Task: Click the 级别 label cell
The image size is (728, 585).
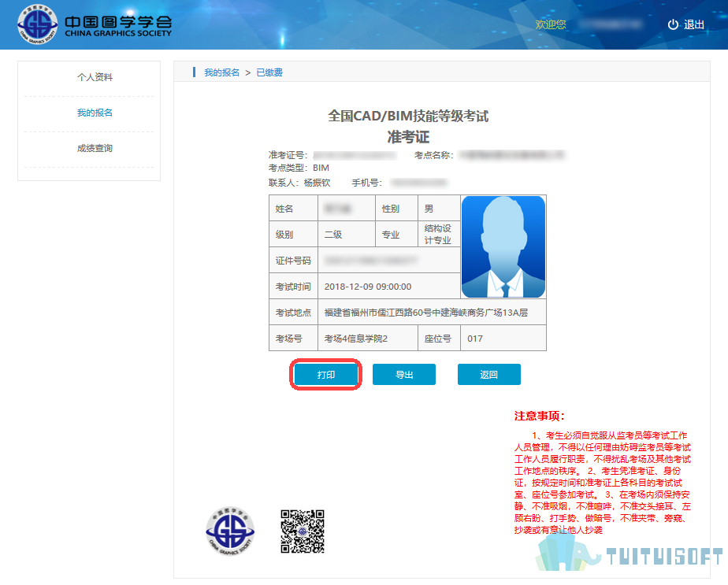Action: coord(293,235)
